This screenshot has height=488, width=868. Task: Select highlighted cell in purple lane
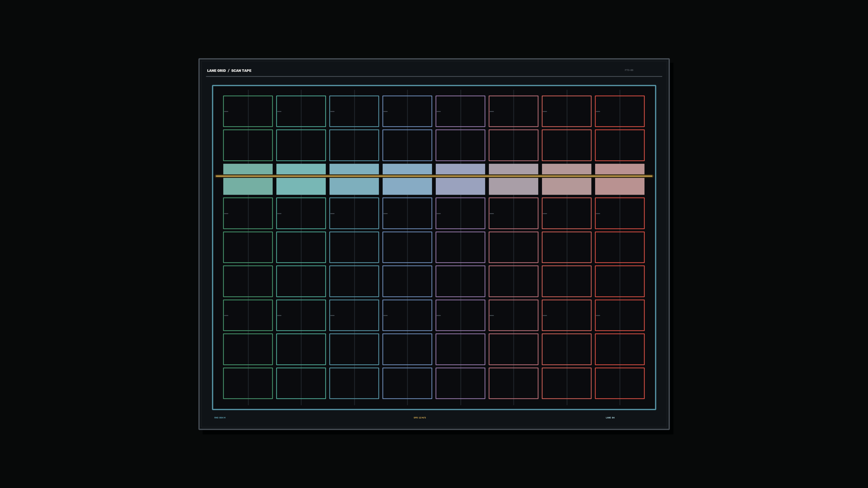coord(460,179)
